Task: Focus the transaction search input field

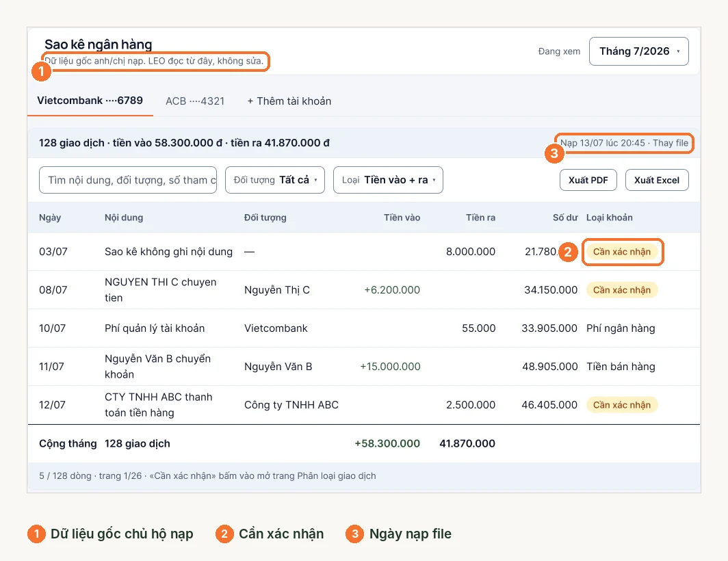Action: [128, 180]
